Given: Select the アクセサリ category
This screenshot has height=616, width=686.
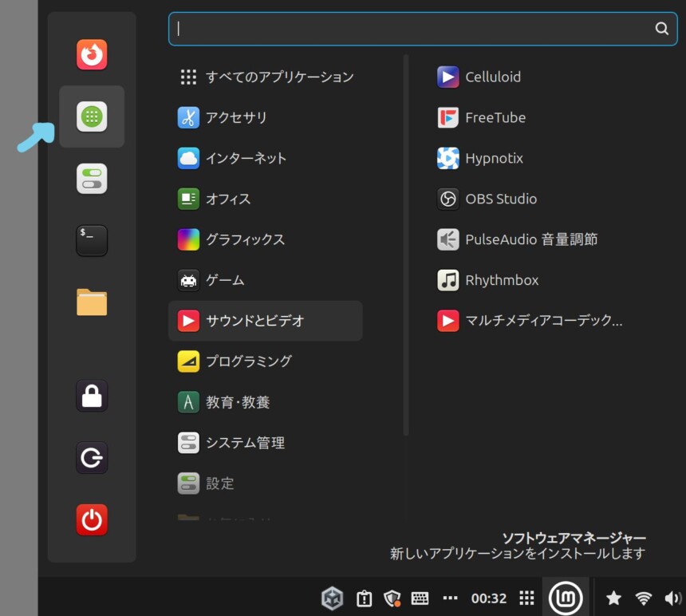Looking at the screenshot, I should pos(266,117).
